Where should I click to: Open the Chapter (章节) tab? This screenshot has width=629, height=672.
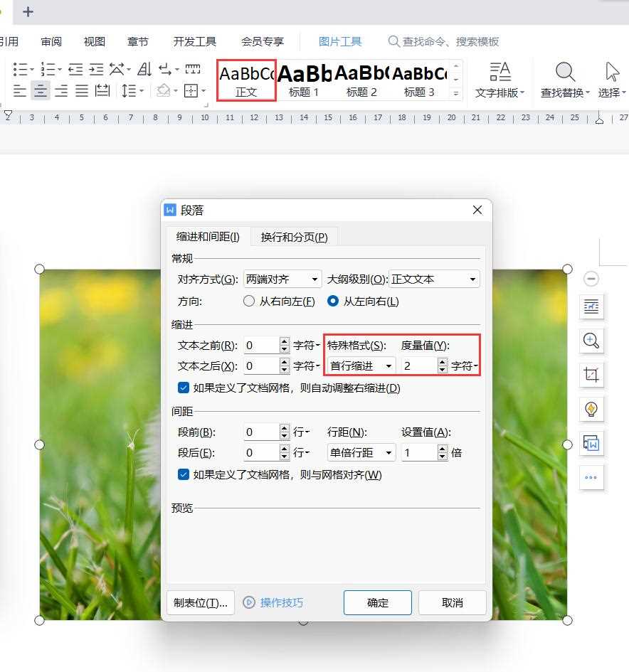click(137, 41)
